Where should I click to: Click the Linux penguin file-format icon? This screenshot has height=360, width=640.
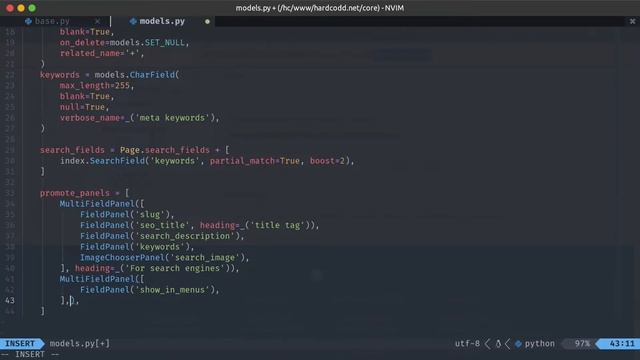(498, 344)
